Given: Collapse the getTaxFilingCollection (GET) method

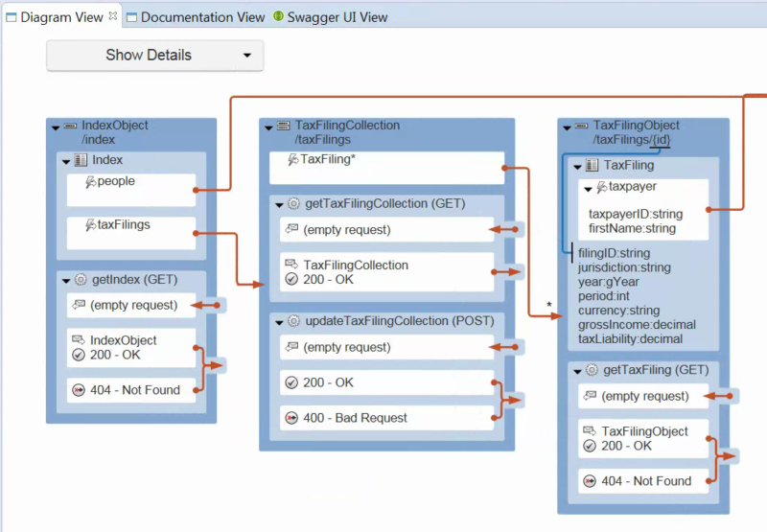Looking at the screenshot, I should [279, 205].
